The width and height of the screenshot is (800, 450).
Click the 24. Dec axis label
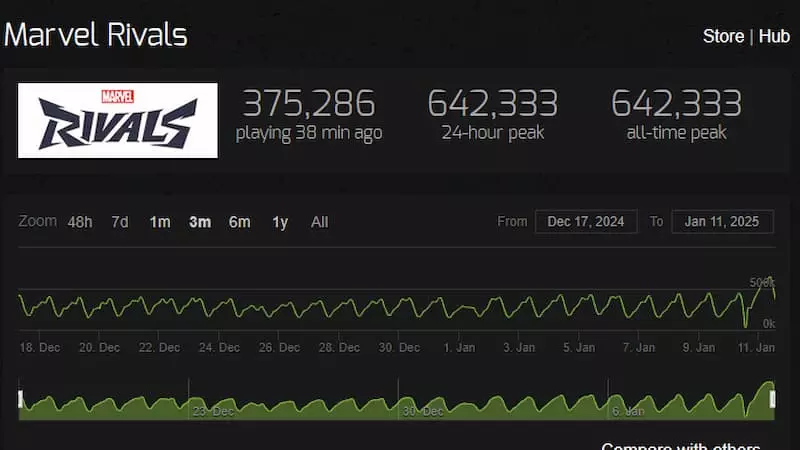click(x=219, y=347)
